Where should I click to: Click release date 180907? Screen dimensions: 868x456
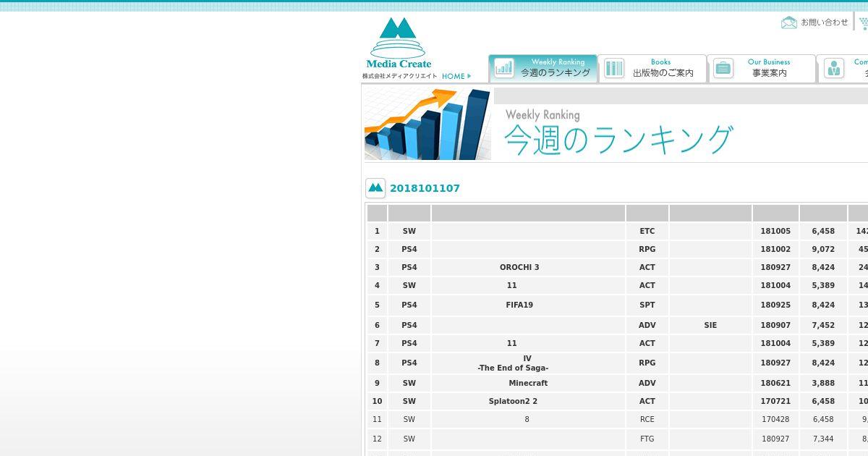[775, 325]
